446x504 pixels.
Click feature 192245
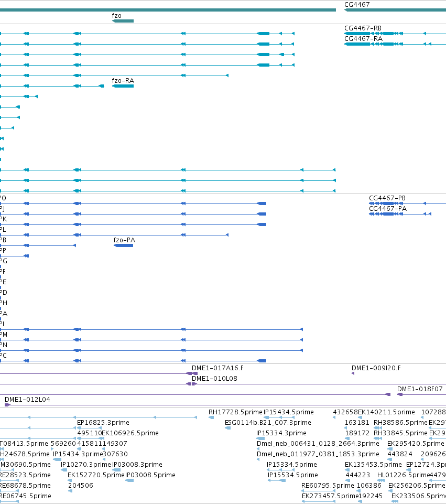click(x=371, y=496)
